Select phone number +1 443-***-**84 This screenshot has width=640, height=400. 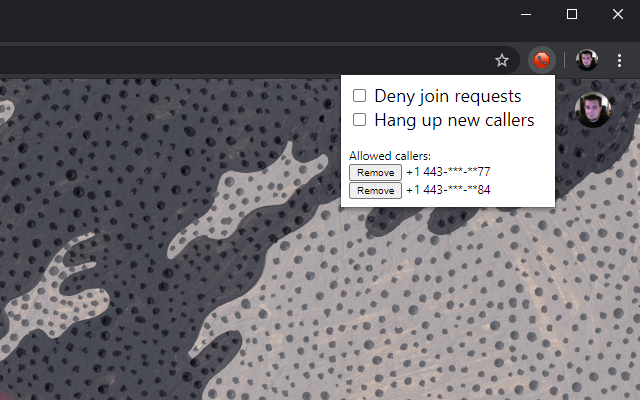click(448, 190)
